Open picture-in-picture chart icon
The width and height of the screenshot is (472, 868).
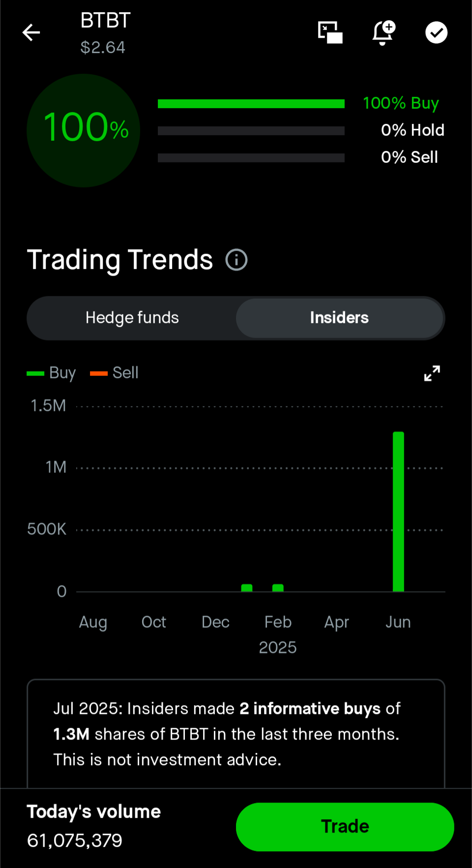pyautogui.click(x=330, y=32)
